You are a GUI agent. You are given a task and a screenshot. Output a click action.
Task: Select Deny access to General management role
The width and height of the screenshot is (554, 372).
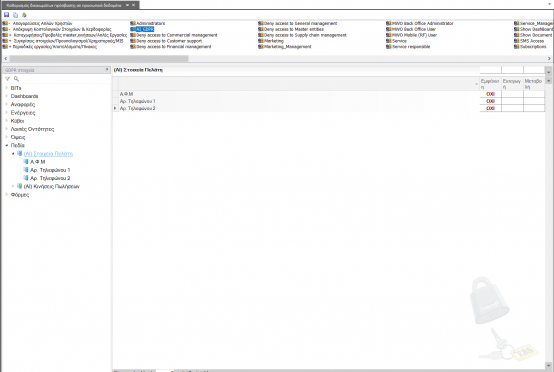(x=301, y=23)
